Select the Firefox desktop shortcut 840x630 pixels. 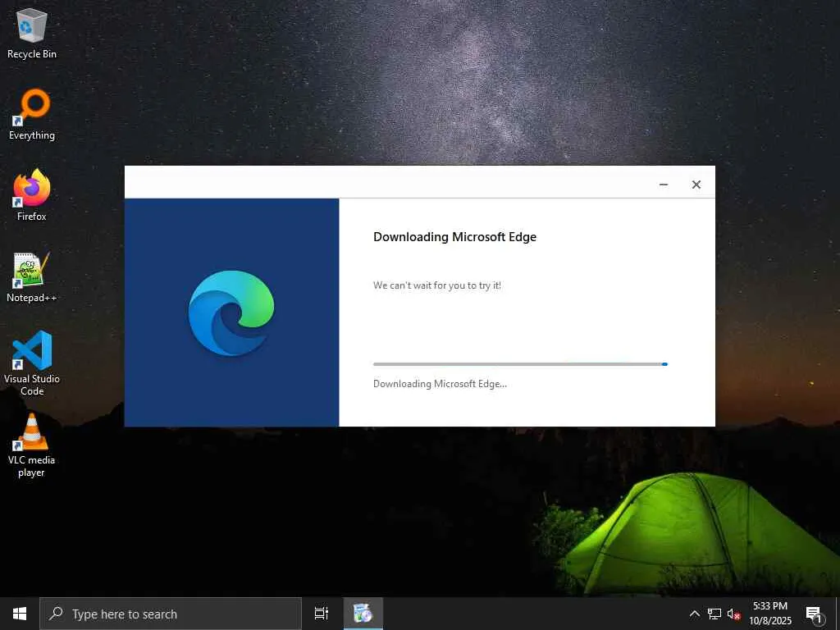(x=32, y=195)
